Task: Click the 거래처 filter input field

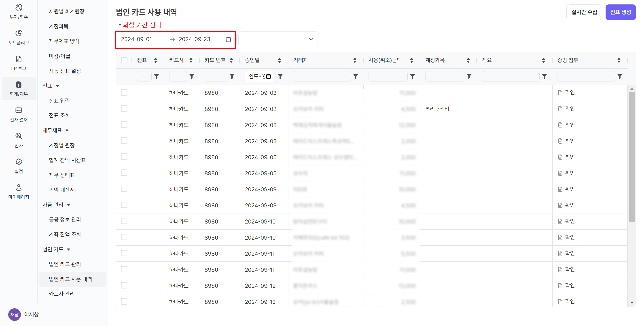Action: pos(322,76)
